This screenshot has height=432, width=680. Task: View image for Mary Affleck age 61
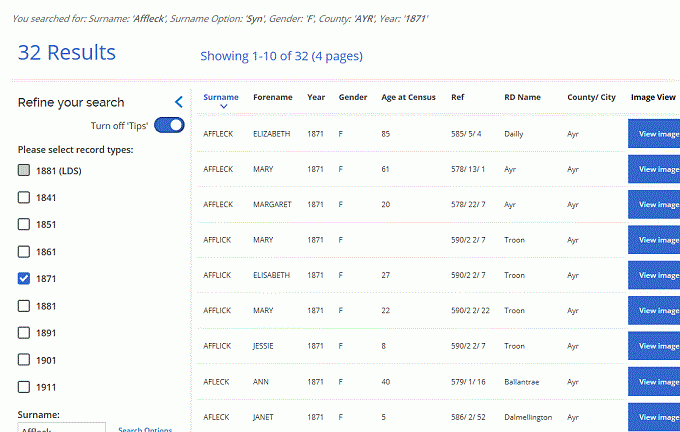click(x=654, y=169)
